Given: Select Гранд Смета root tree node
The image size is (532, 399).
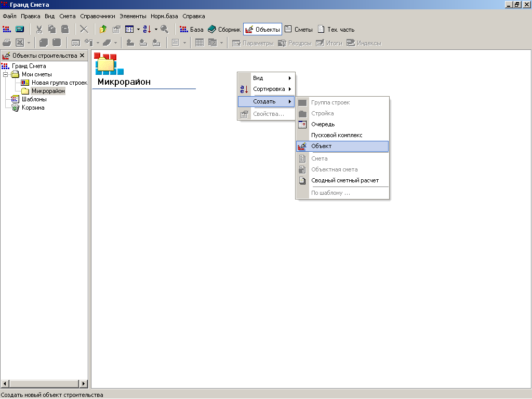Looking at the screenshot, I should pos(29,66).
